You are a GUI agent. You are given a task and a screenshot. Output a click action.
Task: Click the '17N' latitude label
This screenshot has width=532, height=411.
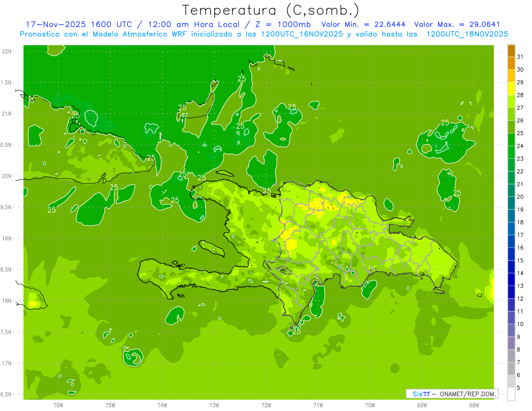point(7,363)
